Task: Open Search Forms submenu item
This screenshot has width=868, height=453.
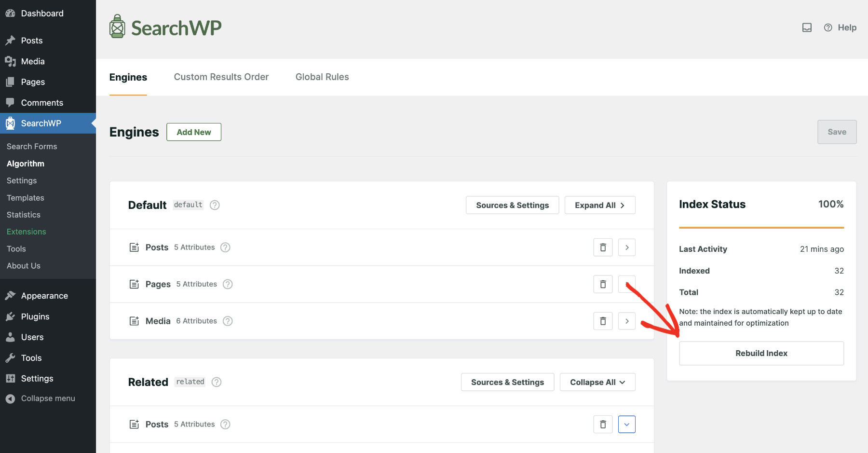Action: point(32,146)
